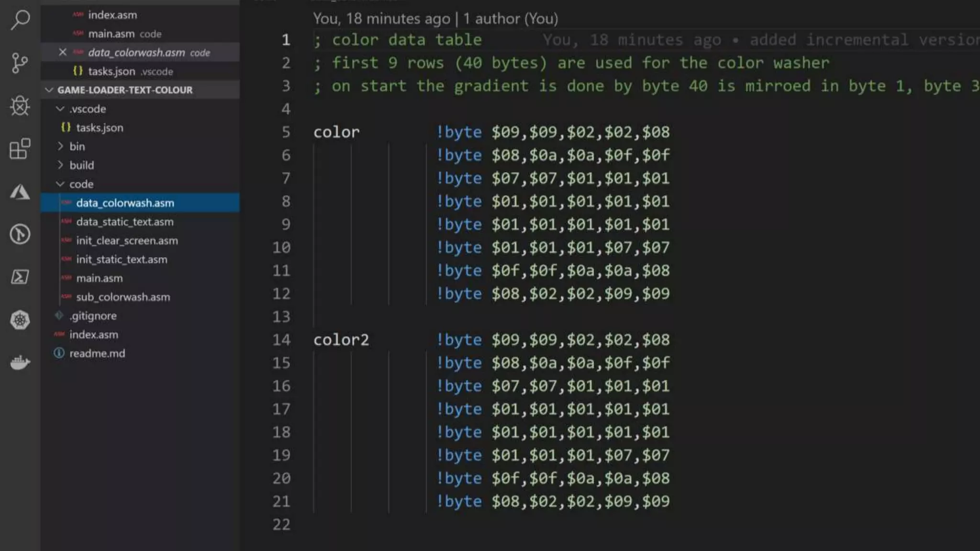Open the Run and Debug view
This screenshot has width=980, height=551.
(20, 106)
